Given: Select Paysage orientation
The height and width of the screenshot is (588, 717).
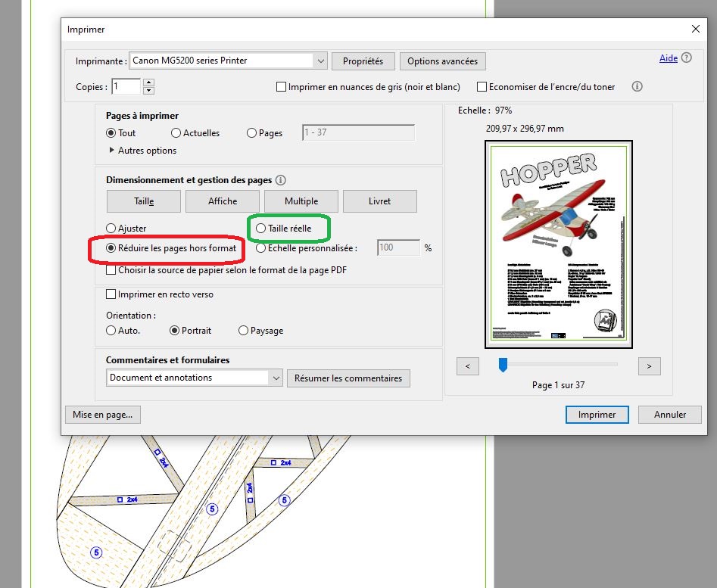Looking at the screenshot, I should [243, 331].
